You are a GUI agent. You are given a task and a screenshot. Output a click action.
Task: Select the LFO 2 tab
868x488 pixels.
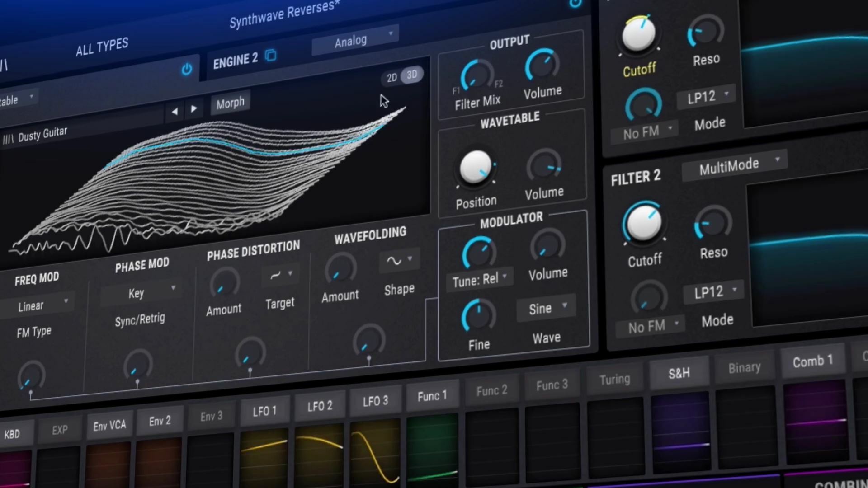[x=320, y=406]
